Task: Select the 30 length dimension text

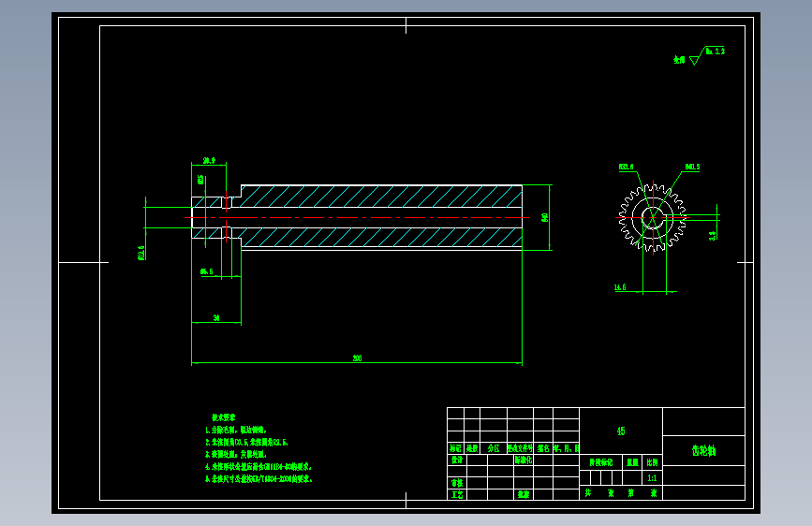Action: [x=216, y=318]
